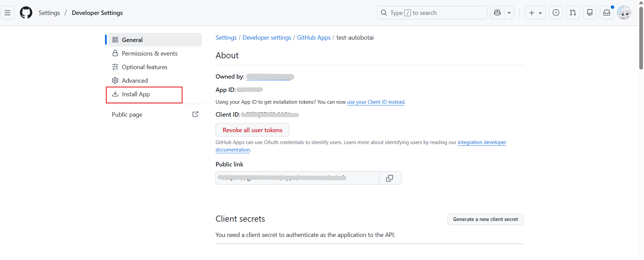The image size is (644, 260).
Task: Click the Public link URL field
Action: (297, 178)
